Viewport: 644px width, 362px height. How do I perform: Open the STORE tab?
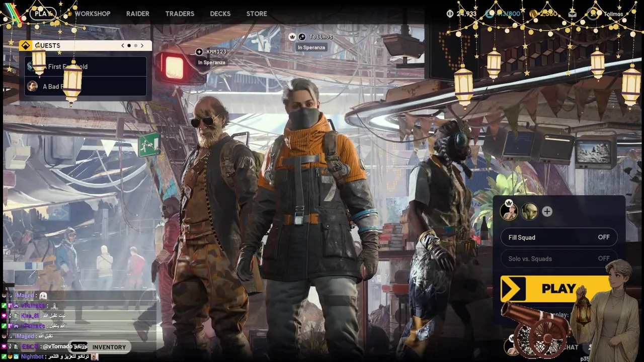click(257, 14)
